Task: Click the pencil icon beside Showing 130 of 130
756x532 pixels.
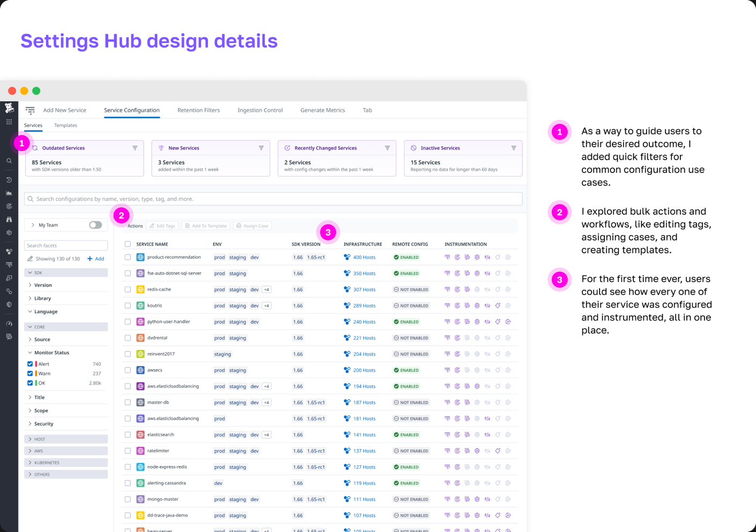Action: tap(30, 259)
